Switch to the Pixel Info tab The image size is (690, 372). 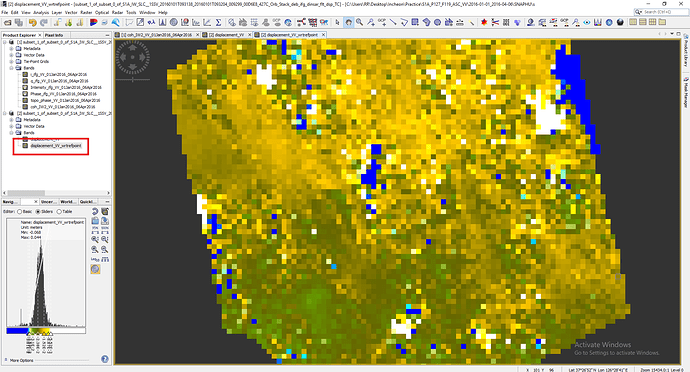pos(54,35)
